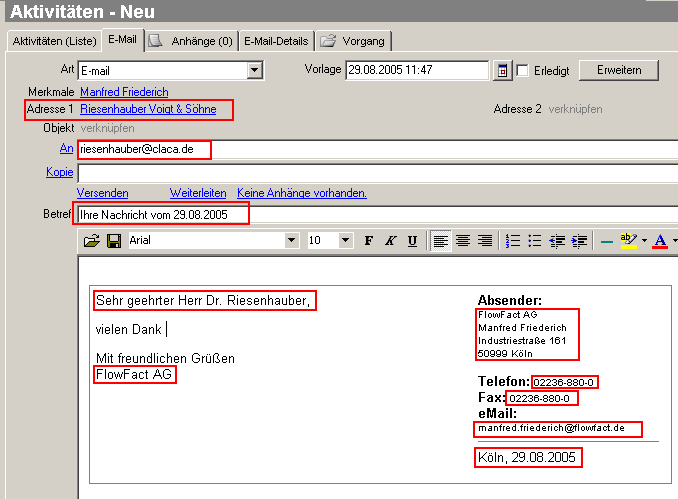Click the Weiterleiten link

[x=198, y=193]
